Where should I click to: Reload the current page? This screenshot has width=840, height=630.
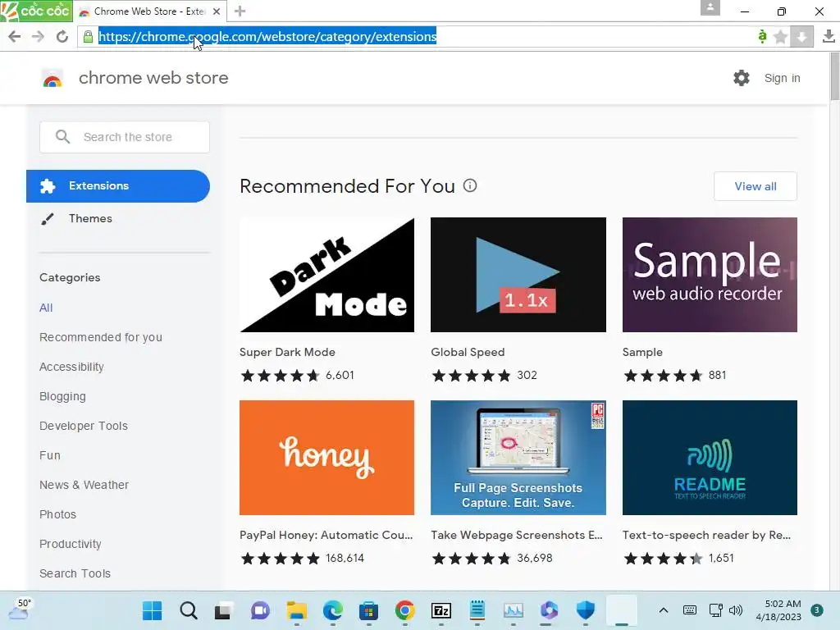click(62, 36)
